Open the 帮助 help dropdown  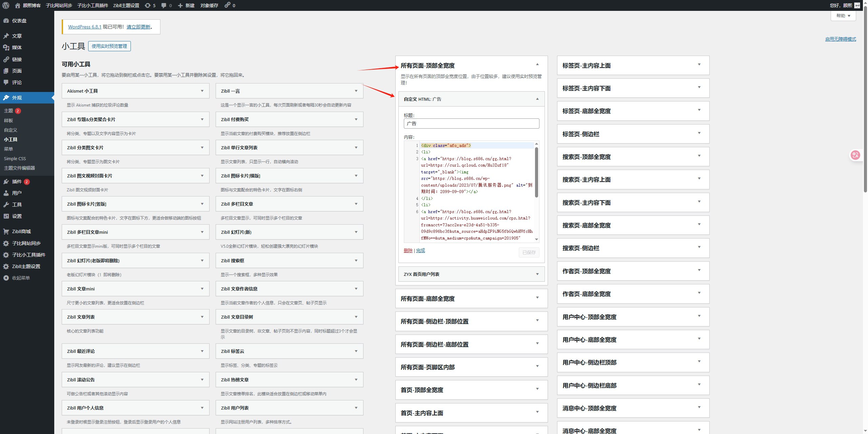843,16
